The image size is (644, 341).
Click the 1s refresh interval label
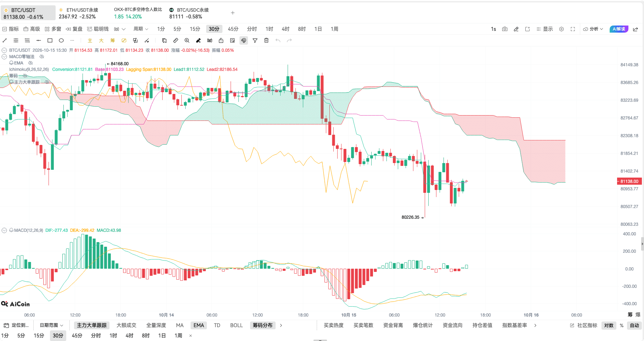493,29
